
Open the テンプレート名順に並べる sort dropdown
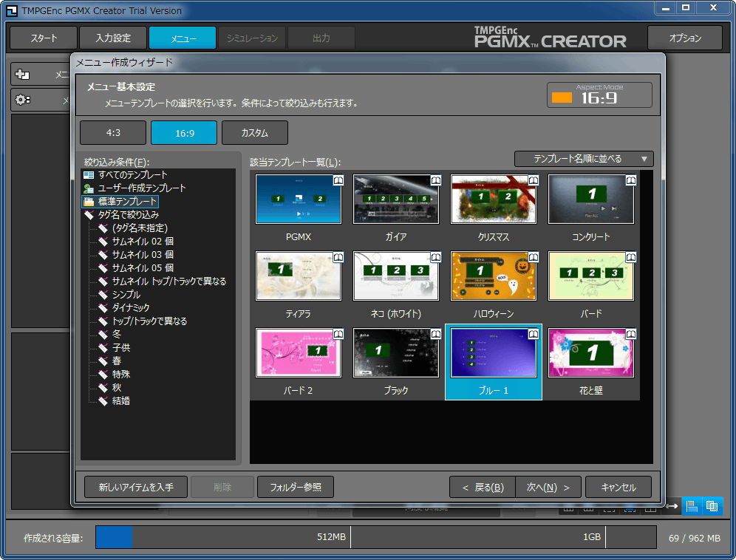tap(584, 159)
